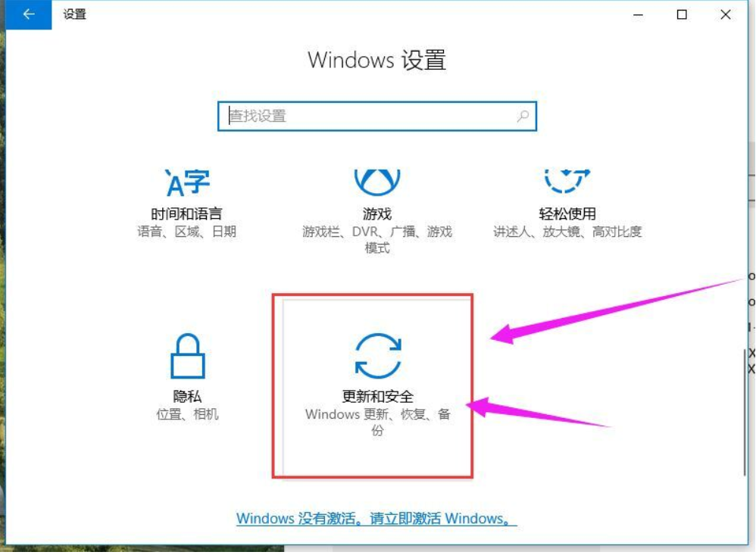Open the Time & Language A字 icon

point(188,182)
